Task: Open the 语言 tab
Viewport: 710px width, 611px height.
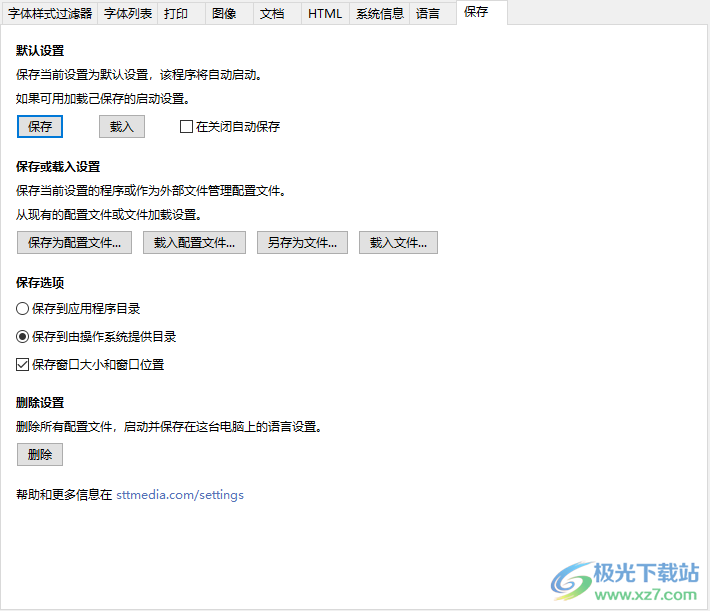Action: [433, 14]
